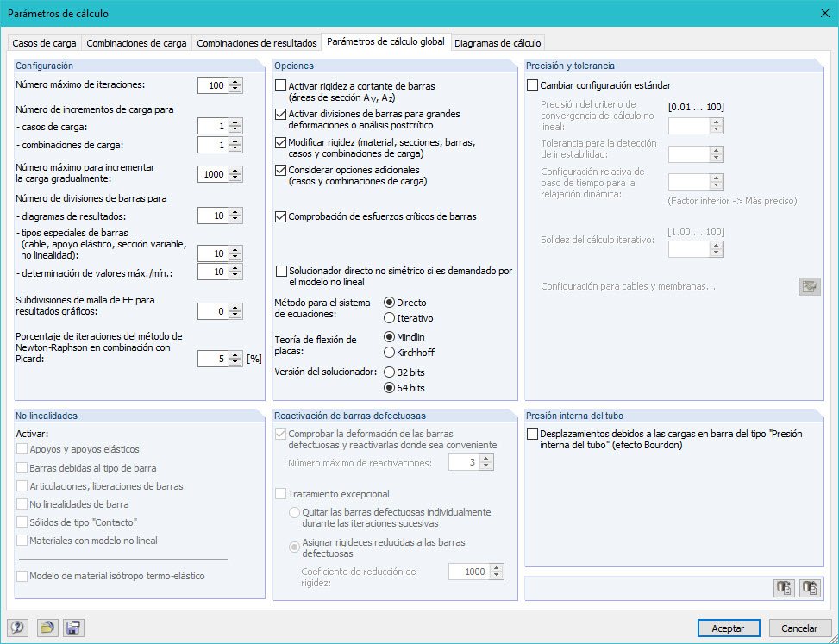Adjust Número máximo de iteraciones spinner arrows
839x644 pixels.
235,85
